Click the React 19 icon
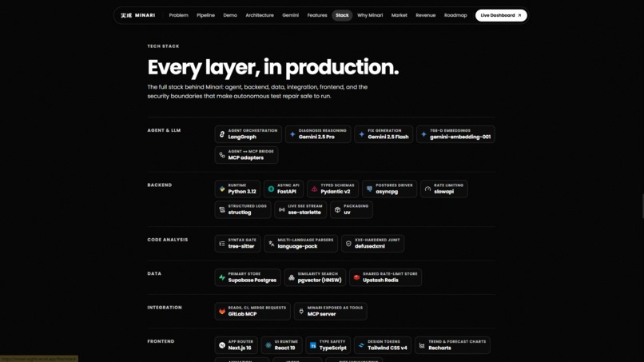This screenshot has width=644, height=362. click(x=268, y=345)
